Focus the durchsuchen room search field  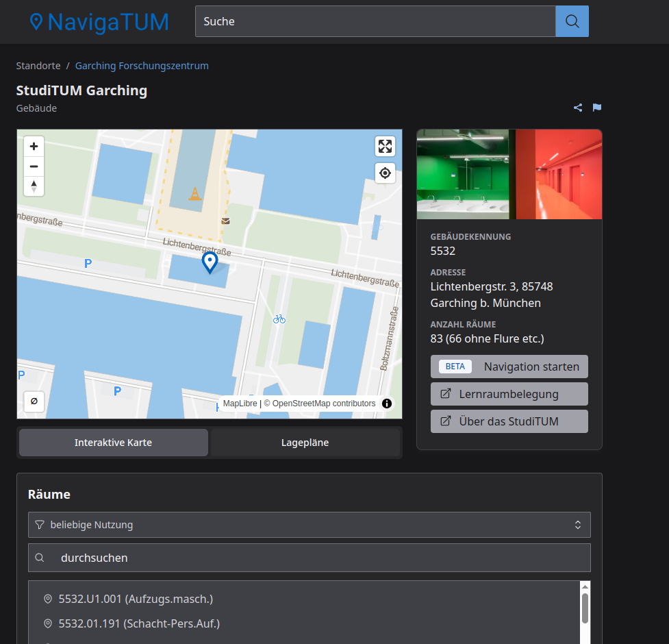(x=310, y=558)
